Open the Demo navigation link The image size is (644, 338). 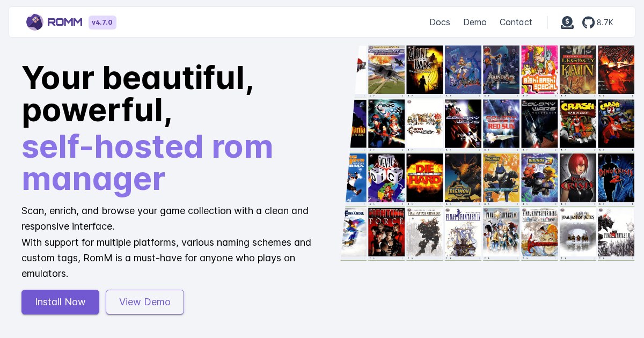tap(475, 22)
